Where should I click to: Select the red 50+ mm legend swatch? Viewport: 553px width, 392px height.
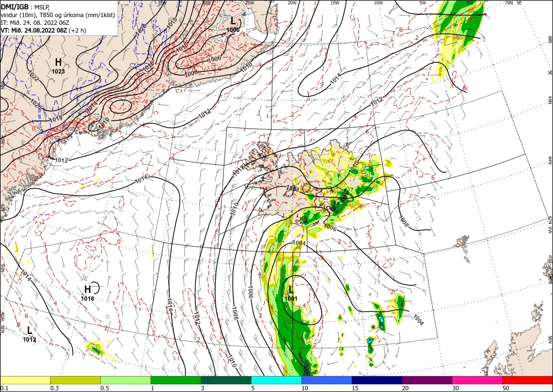coord(528,380)
